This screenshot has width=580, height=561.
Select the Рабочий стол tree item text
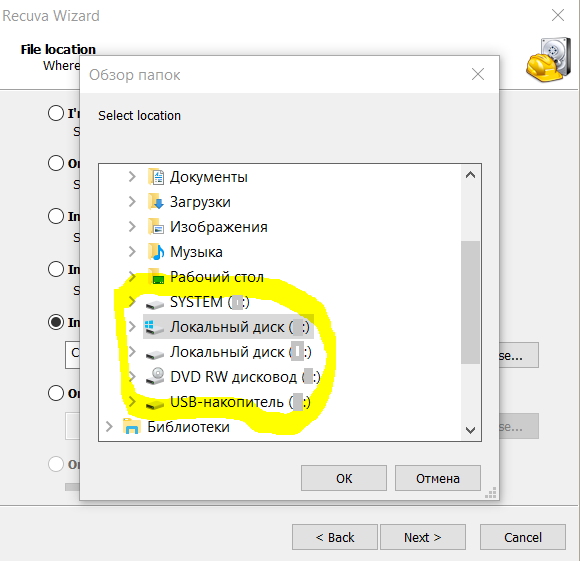[x=217, y=277]
